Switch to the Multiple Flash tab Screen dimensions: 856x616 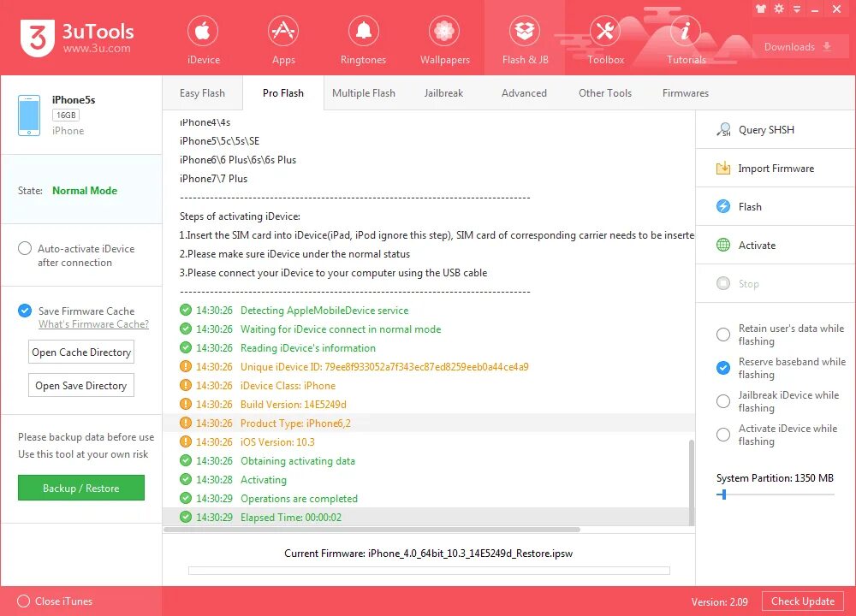pos(364,92)
